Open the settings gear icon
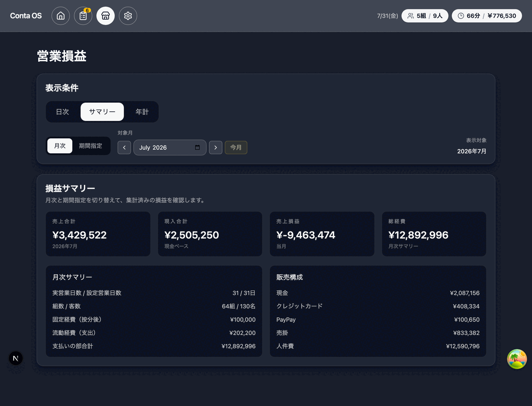Image resolution: width=532 pixels, height=406 pixels. pyautogui.click(x=128, y=16)
